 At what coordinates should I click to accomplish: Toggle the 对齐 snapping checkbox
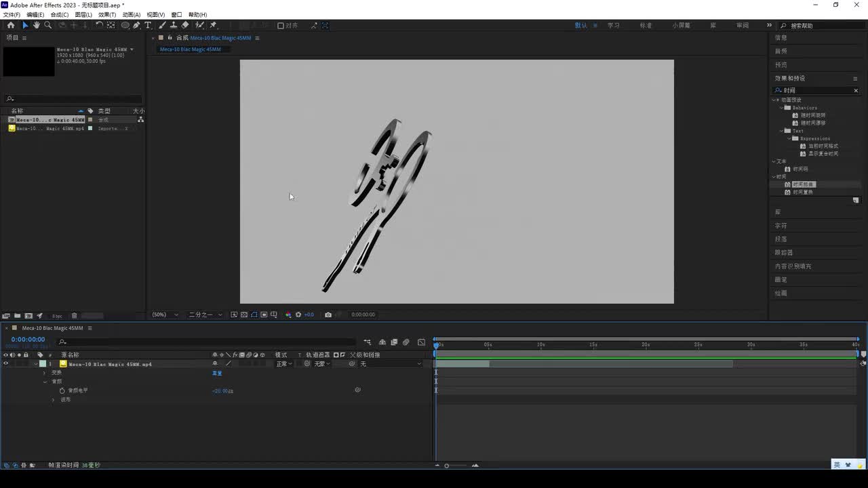281,26
